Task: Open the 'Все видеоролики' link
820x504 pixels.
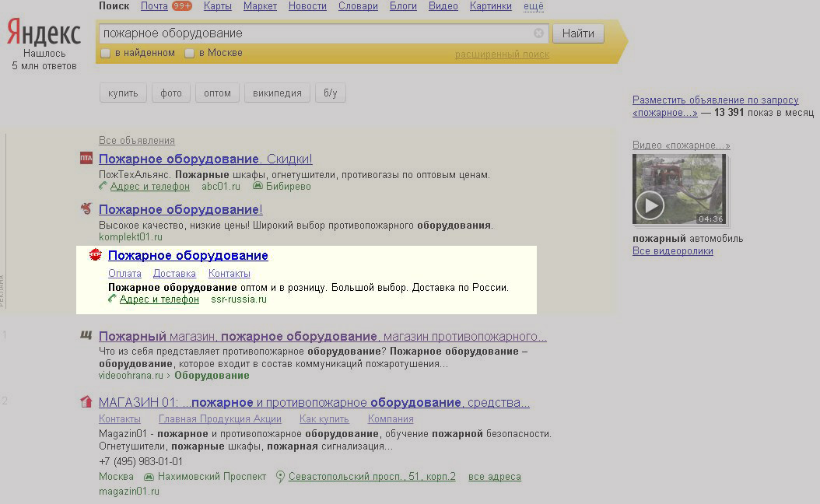Action: point(673,251)
